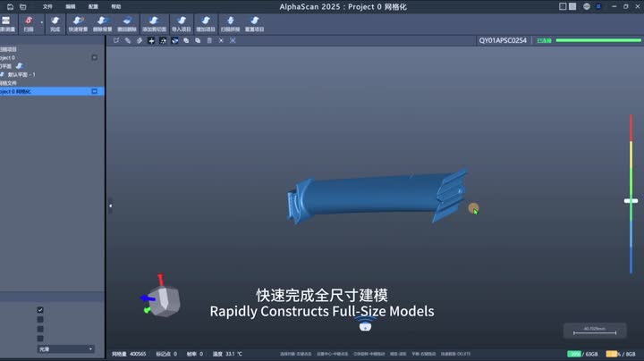Click the 添加剪切面 toolbar button
Image resolution: width=644 pixels, height=361 pixels.
154,24
